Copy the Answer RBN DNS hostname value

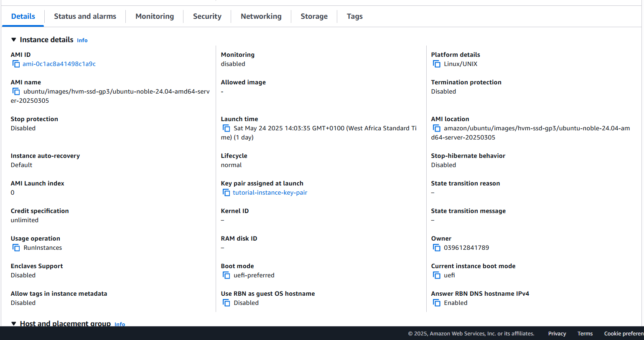[436, 303]
